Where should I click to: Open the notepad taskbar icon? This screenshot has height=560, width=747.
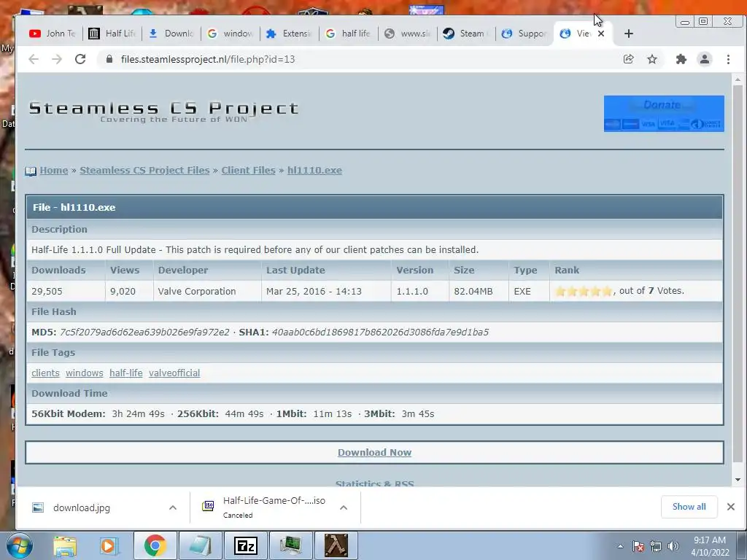[x=200, y=545]
